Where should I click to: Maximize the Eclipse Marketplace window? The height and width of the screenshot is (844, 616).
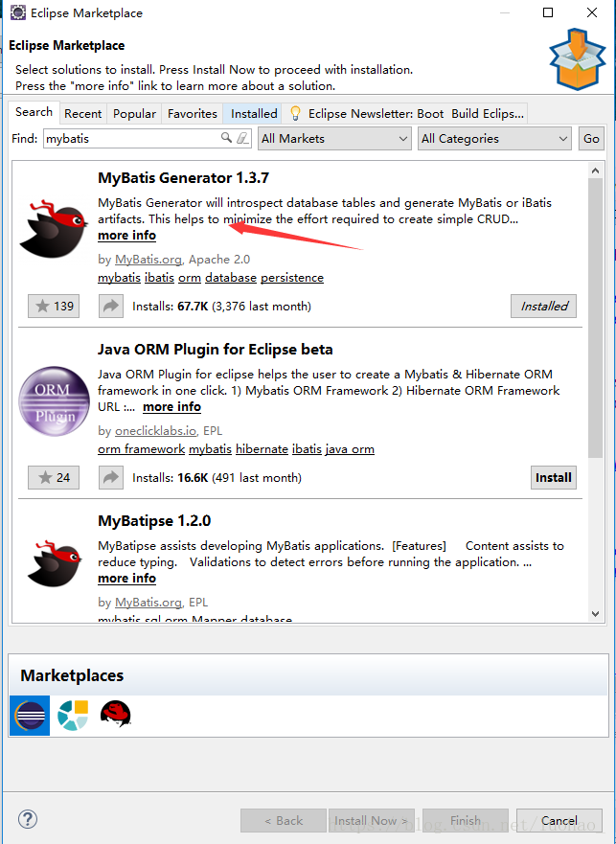pyautogui.click(x=548, y=12)
